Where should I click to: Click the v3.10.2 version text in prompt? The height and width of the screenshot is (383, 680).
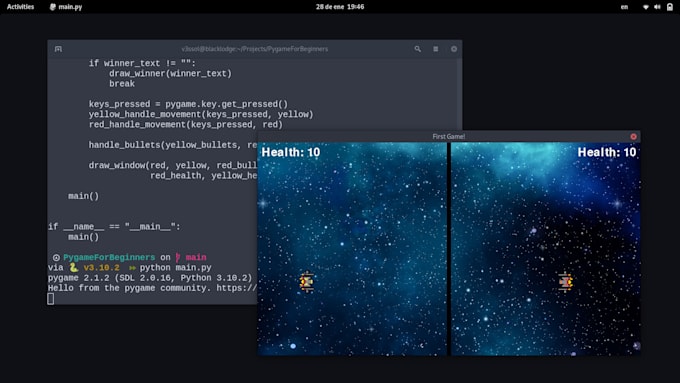coord(101,268)
